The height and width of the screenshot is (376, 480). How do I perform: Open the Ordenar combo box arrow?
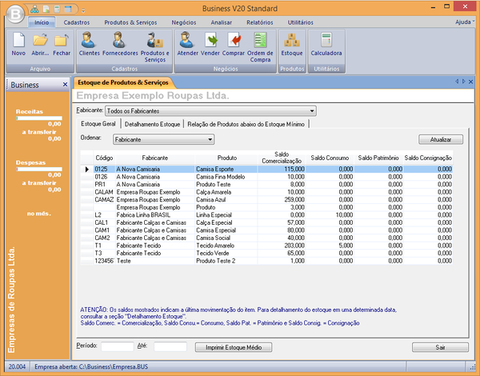click(x=210, y=139)
